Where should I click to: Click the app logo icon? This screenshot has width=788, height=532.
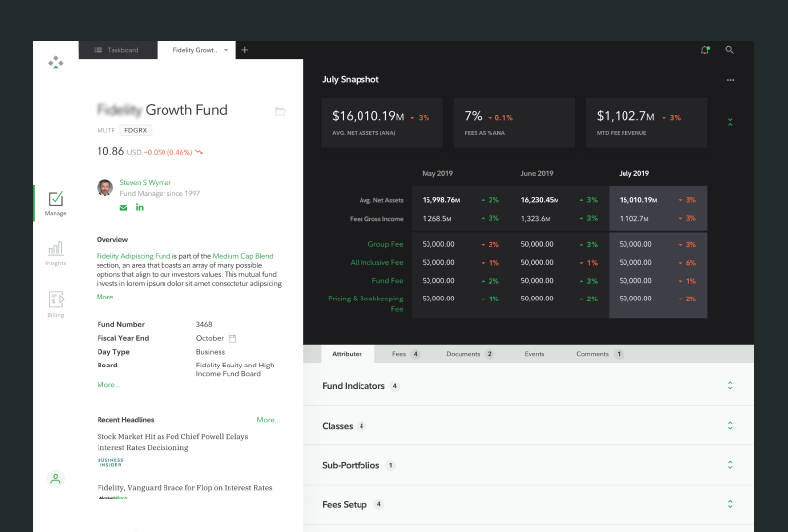(56, 62)
